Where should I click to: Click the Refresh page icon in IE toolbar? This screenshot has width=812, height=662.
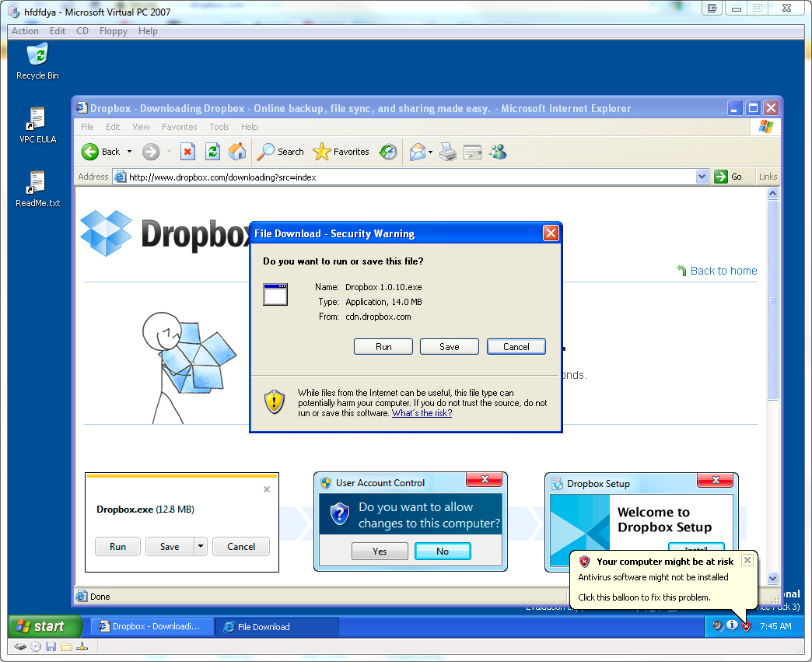click(x=213, y=152)
